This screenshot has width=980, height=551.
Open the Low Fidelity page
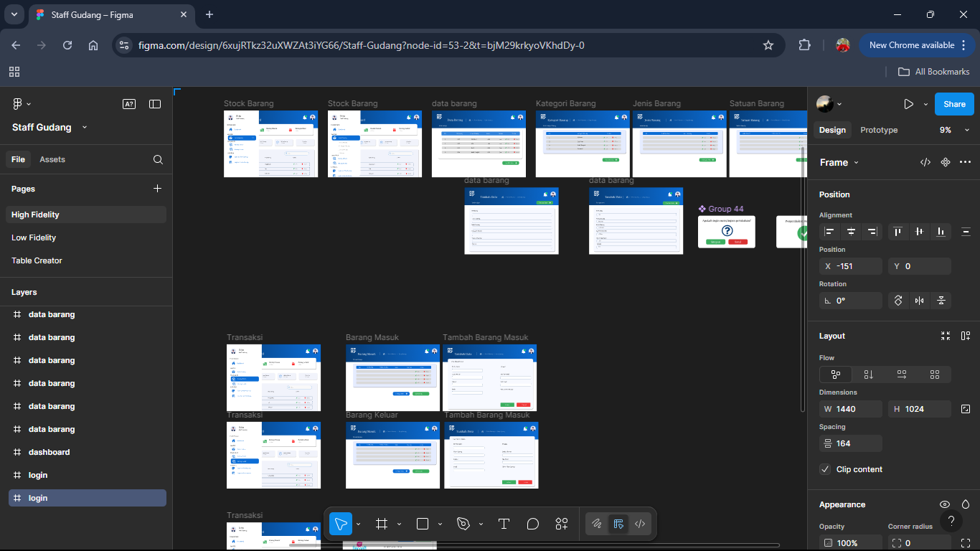(x=34, y=237)
